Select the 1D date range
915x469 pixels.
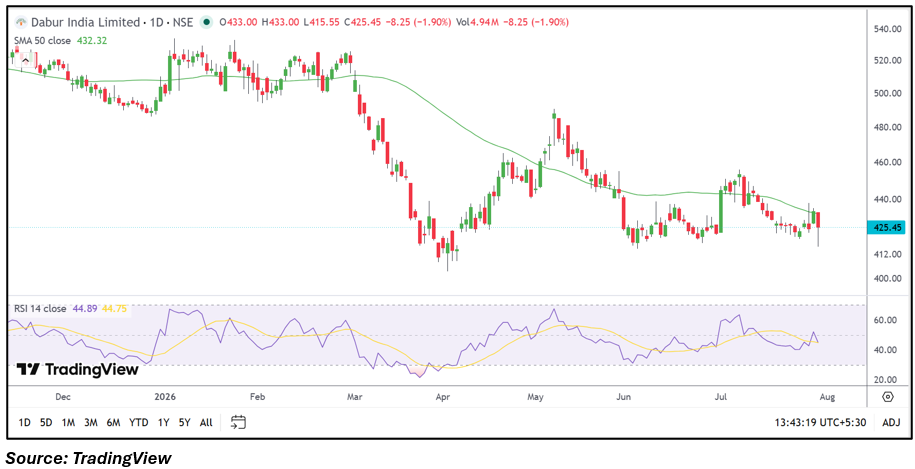coord(25,422)
